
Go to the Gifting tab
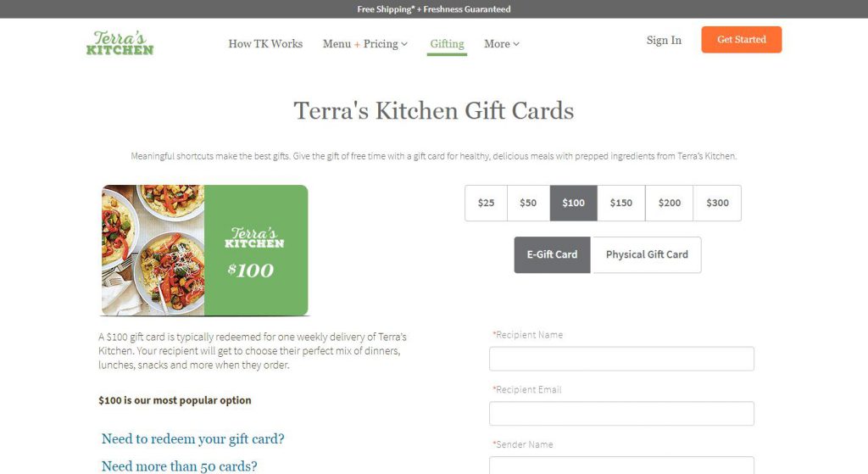coord(447,44)
